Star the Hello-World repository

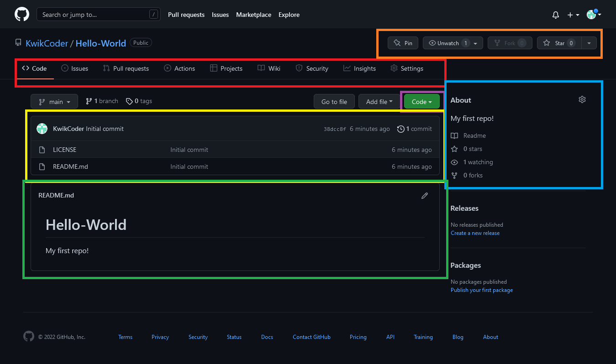click(x=558, y=43)
